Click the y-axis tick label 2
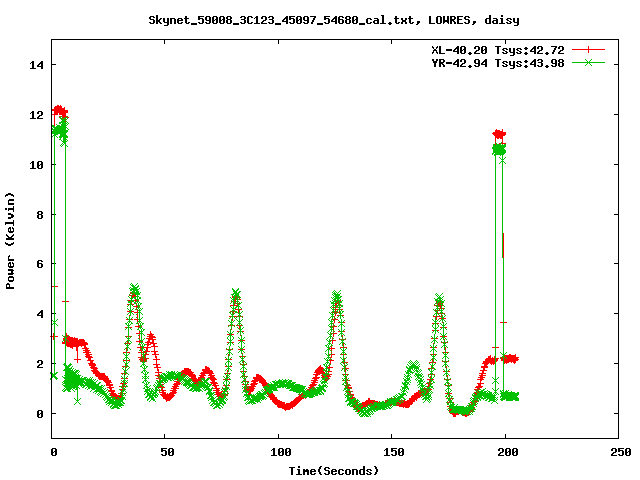Image resolution: width=640 pixels, height=480 pixels. point(40,364)
